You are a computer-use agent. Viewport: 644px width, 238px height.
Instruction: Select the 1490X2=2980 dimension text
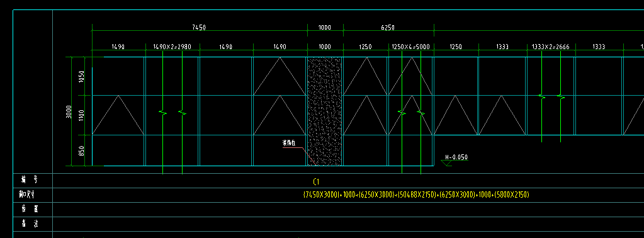(x=172, y=47)
